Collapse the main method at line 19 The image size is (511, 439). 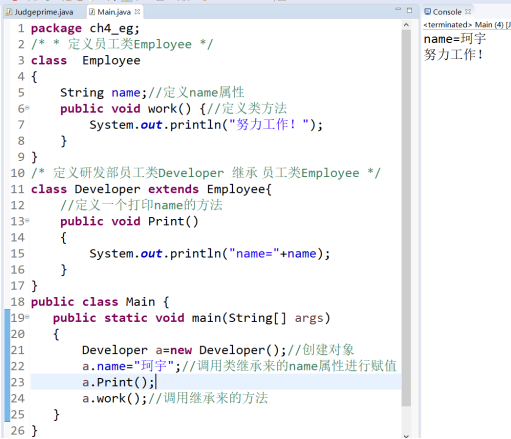click(x=27, y=317)
